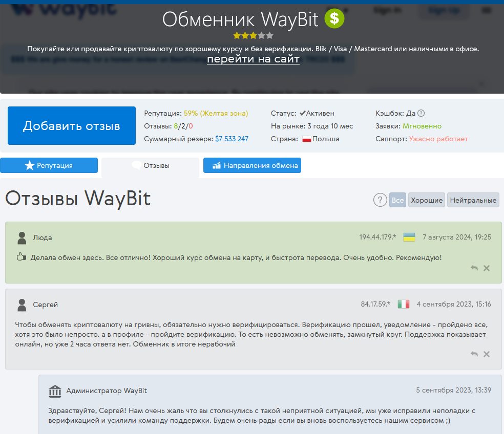Viewport: 504px width, 434px height.
Task: Click the reply arrow on Люда's review
Action: (474, 268)
